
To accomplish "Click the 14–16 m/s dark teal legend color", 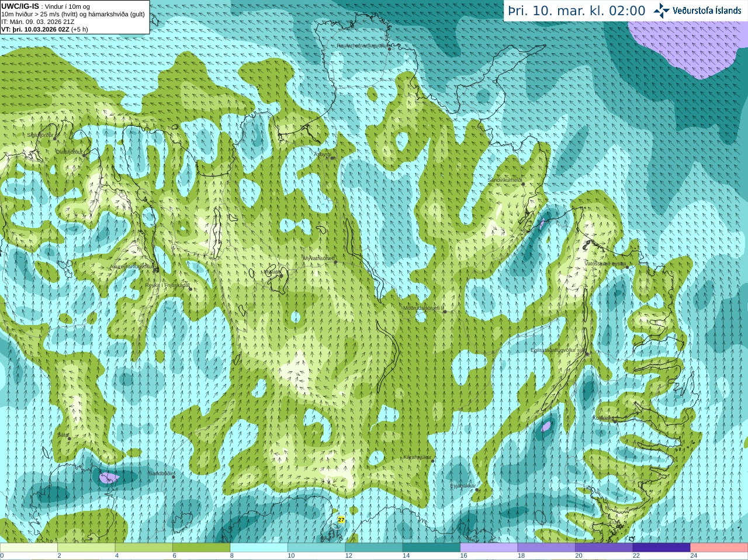I will tap(432, 547).
